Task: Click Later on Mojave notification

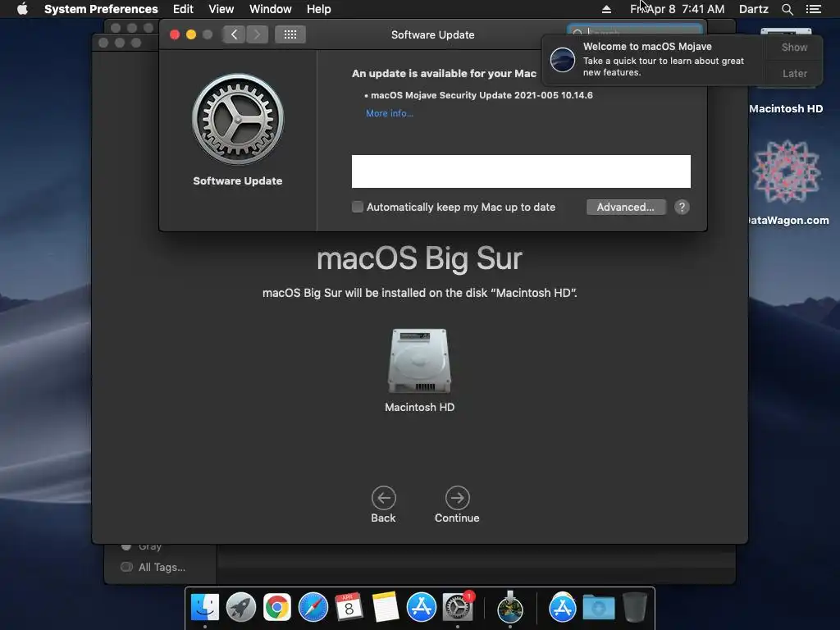Action: pyautogui.click(x=794, y=73)
